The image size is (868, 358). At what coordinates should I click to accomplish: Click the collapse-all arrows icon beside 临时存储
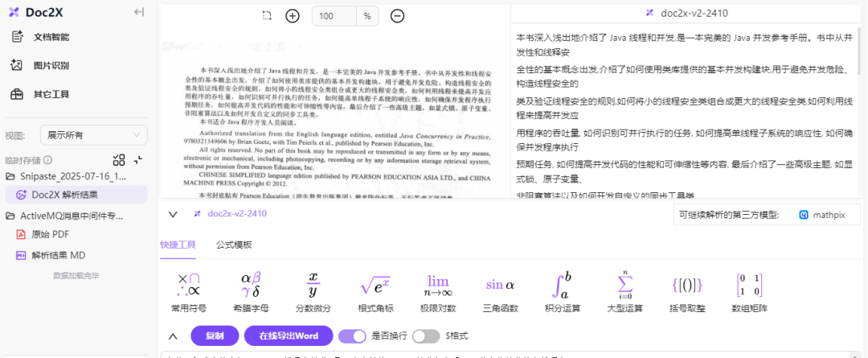[138, 160]
